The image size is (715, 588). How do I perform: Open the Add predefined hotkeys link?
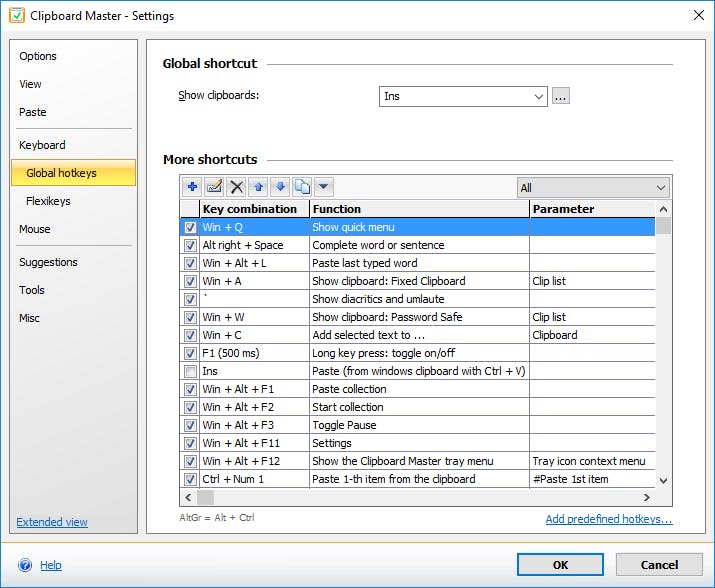(x=608, y=520)
